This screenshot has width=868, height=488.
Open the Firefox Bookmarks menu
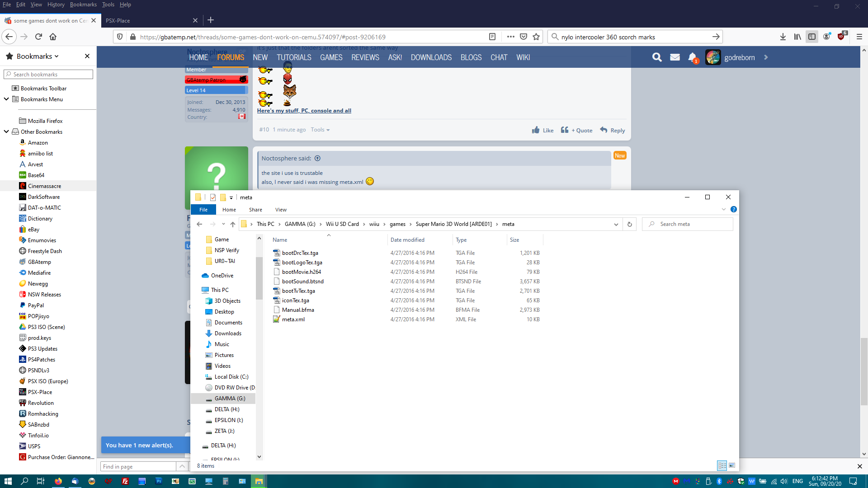click(83, 5)
